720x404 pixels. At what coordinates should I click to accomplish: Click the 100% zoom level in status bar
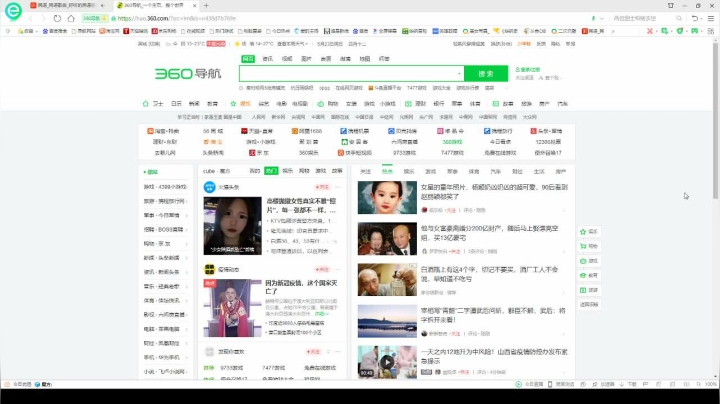(x=711, y=384)
